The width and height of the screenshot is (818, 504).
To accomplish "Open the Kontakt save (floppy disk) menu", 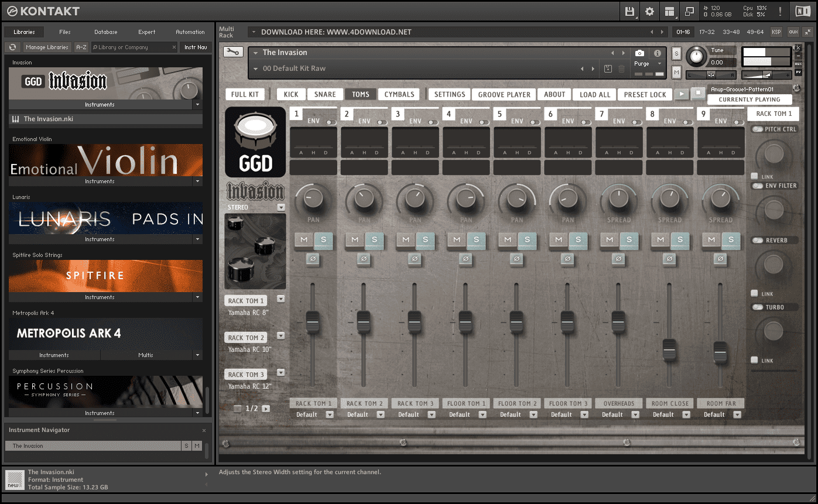I will pos(630,11).
